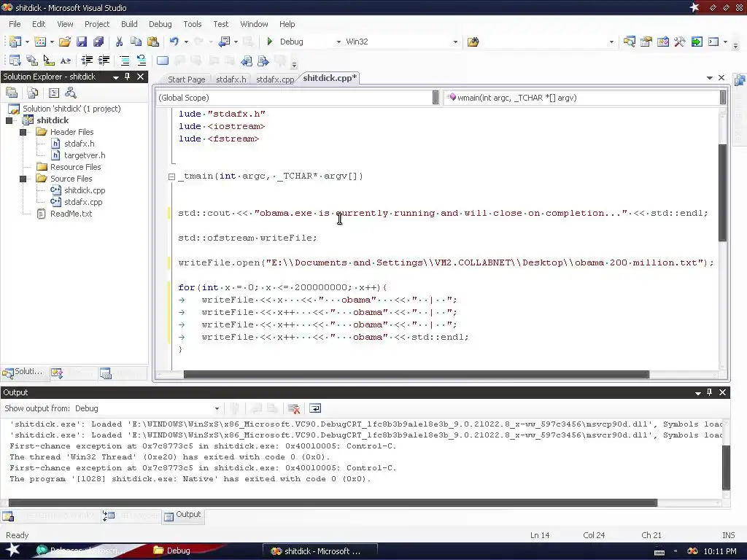The width and height of the screenshot is (747, 560).
Task: Switch to the stdafx.cpp tab
Action: click(275, 79)
